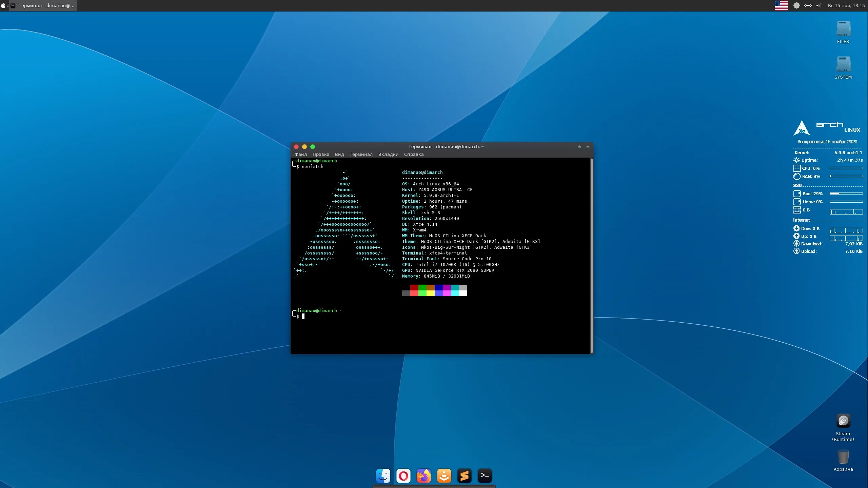Click the 'neofetch' command text
Viewport: 868px width, 488px height.
tap(312, 166)
